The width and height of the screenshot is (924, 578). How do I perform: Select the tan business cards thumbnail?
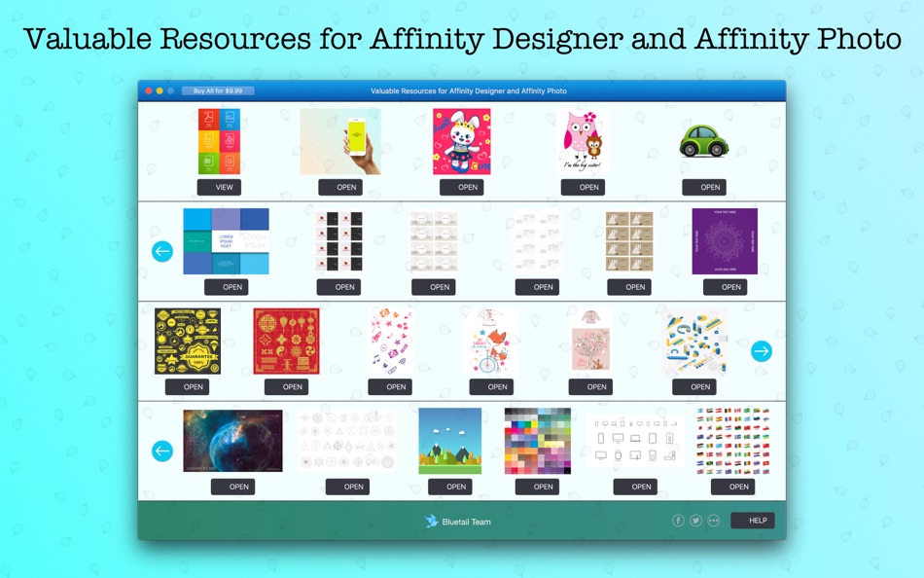click(x=629, y=241)
